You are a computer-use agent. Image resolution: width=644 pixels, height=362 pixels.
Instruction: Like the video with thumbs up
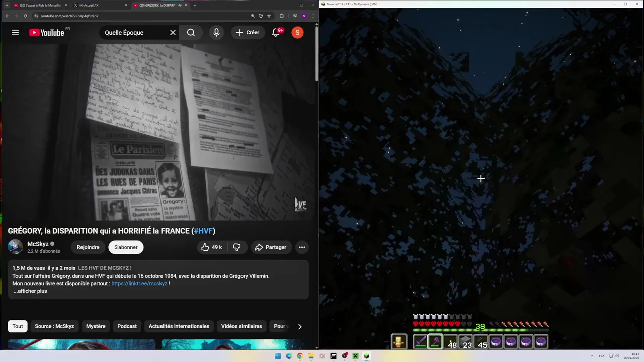coord(212,247)
